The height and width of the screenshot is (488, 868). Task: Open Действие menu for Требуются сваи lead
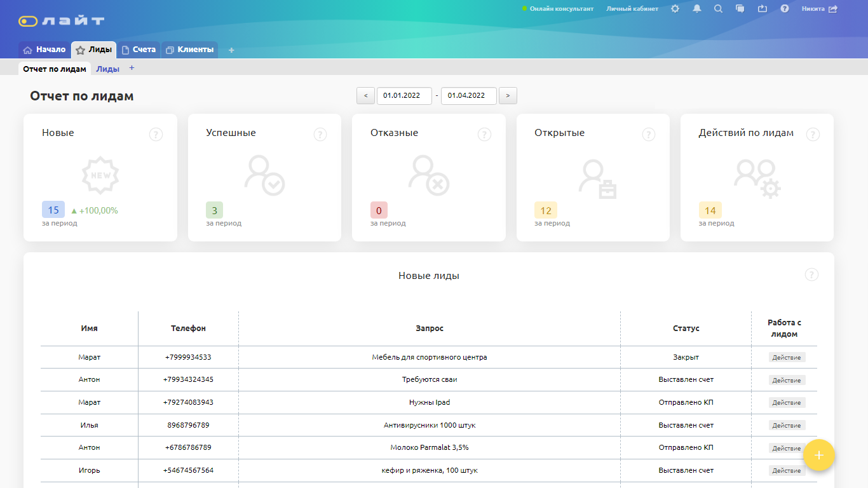click(787, 380)
